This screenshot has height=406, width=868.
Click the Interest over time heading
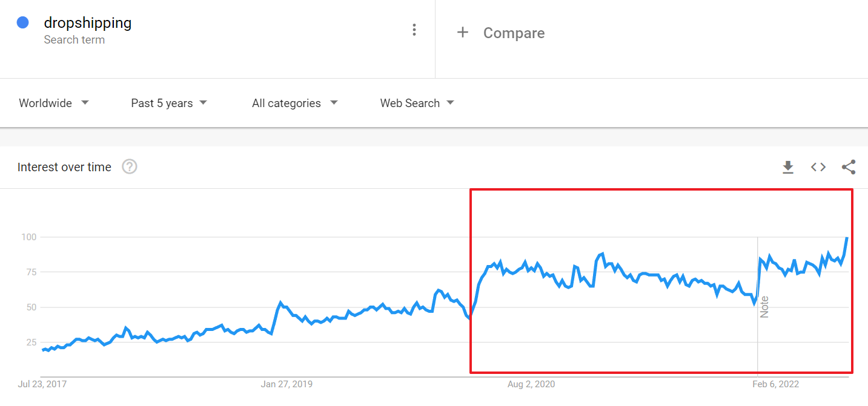[64, 167]
